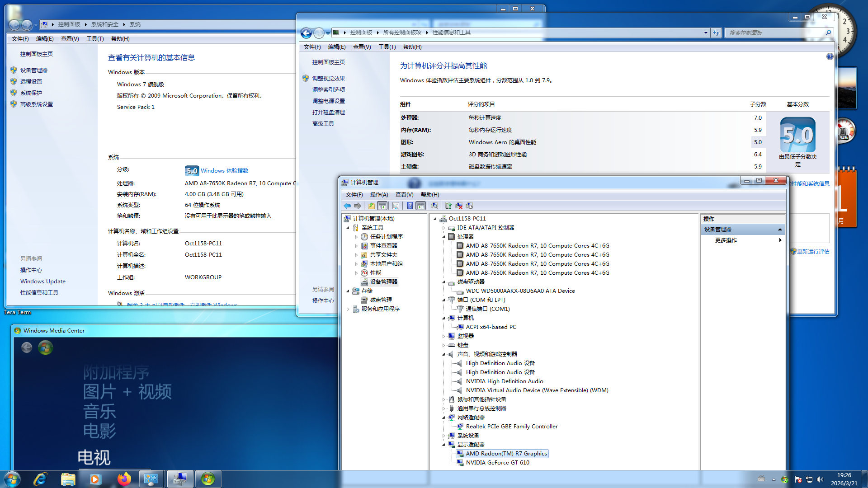The image size is (868, 488).
Task: Toggle Show/Hide Console Tree toolbar button
Action: [x=382, y=206]
